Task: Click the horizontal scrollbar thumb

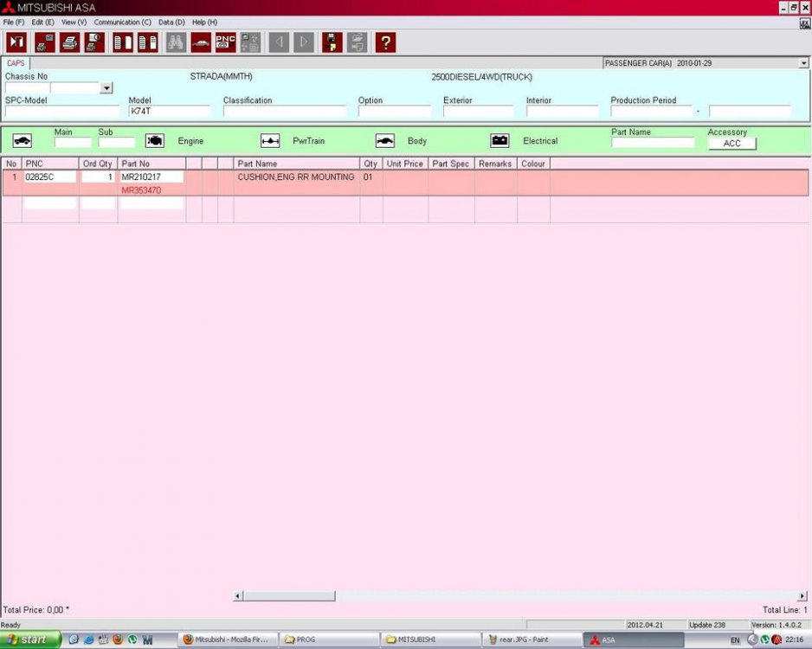Action: tap(289, 596)
